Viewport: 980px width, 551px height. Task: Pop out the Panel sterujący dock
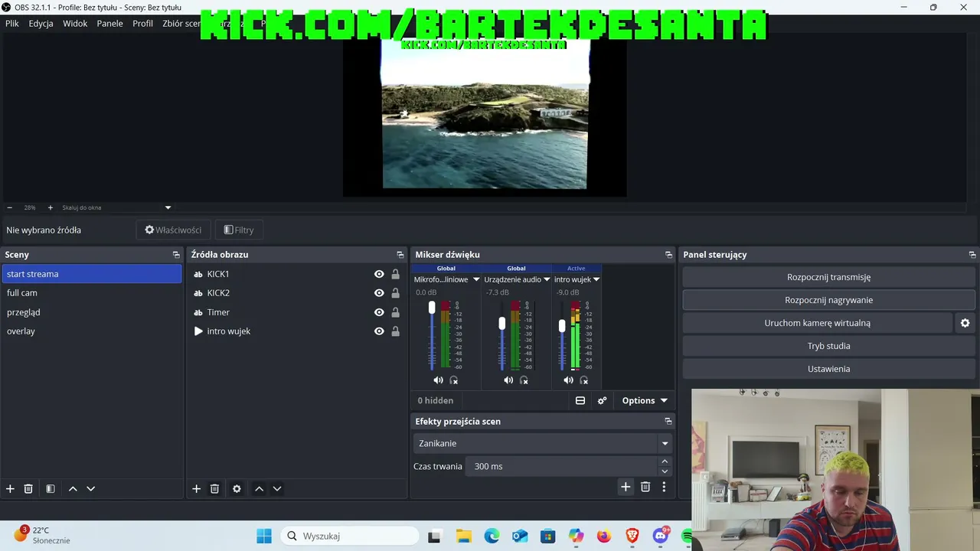(972, 255)
